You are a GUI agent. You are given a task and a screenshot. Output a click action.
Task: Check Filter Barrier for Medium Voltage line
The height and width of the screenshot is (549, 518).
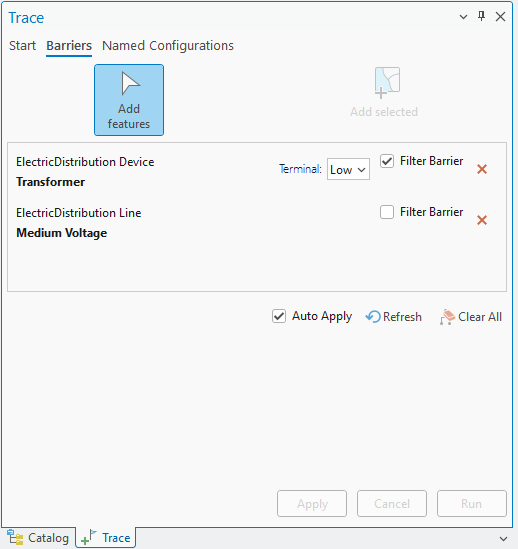387,212
